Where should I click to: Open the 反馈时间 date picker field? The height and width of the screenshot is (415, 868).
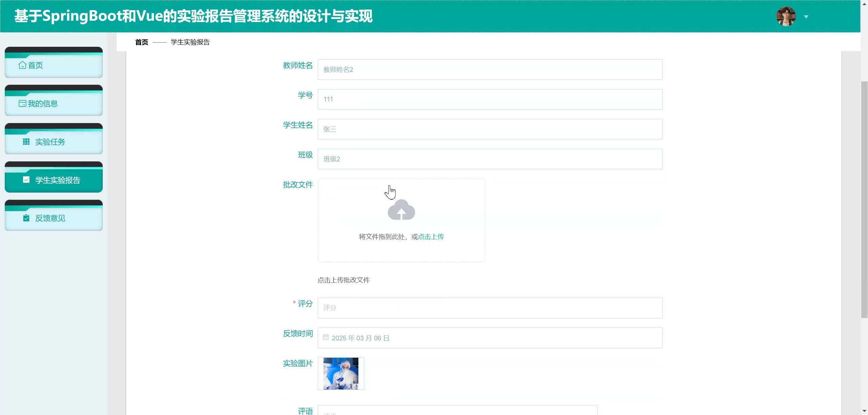click(489, 338)
